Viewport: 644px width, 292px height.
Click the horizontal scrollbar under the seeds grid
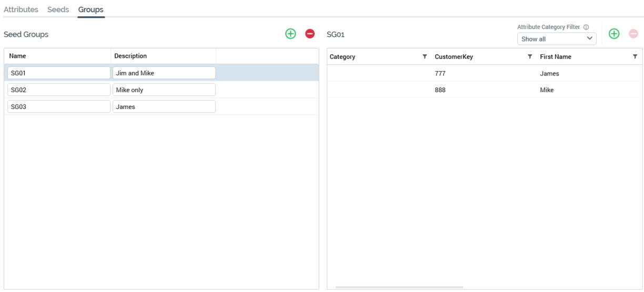click(399, 287)
